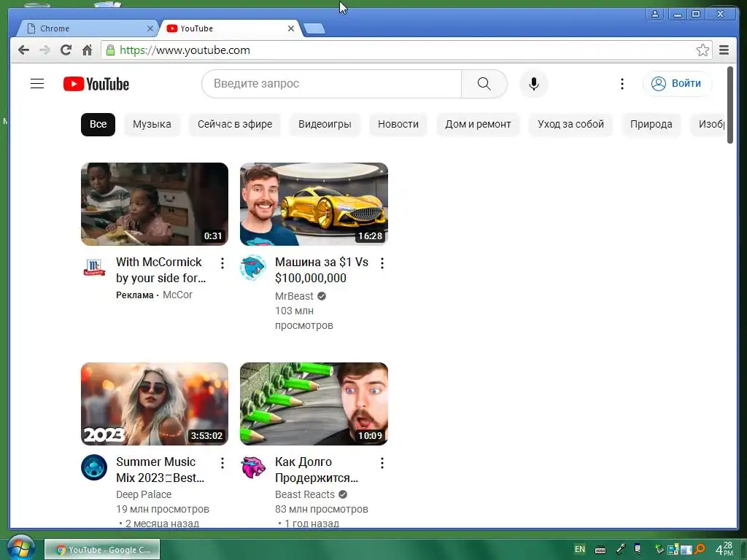747x560 pixels.
Task: Start voice search with microphone icon
Action: (x=533, y=84)
